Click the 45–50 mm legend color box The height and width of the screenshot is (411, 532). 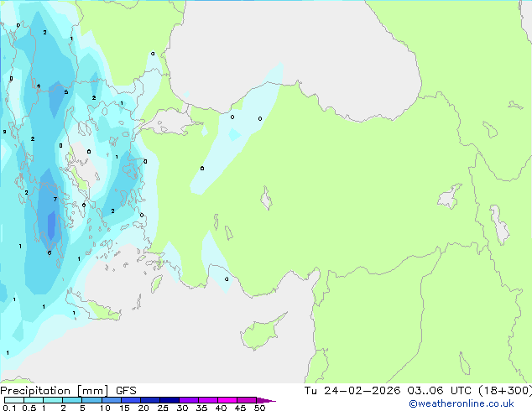247,400
